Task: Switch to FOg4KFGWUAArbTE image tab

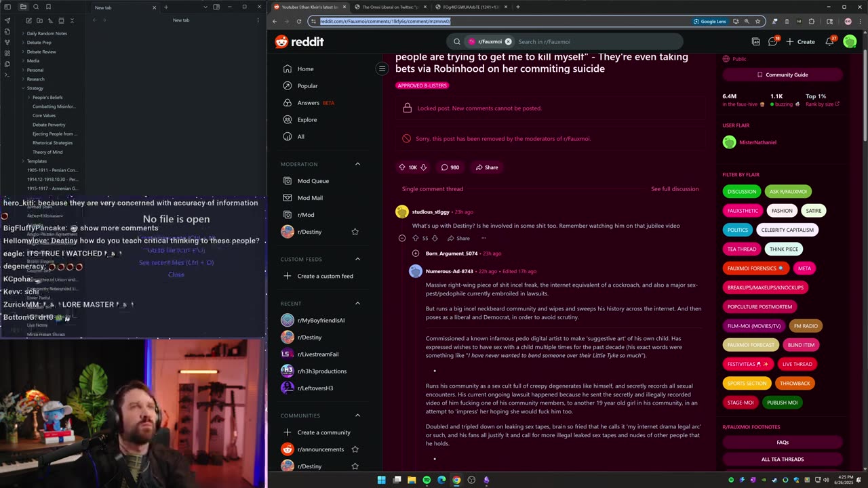Action: [x=471, y=7]
